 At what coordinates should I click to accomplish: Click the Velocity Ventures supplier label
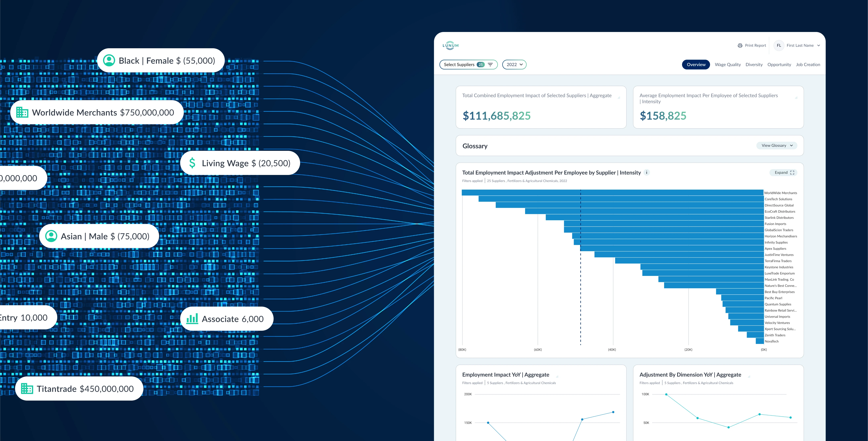[777, 323]
